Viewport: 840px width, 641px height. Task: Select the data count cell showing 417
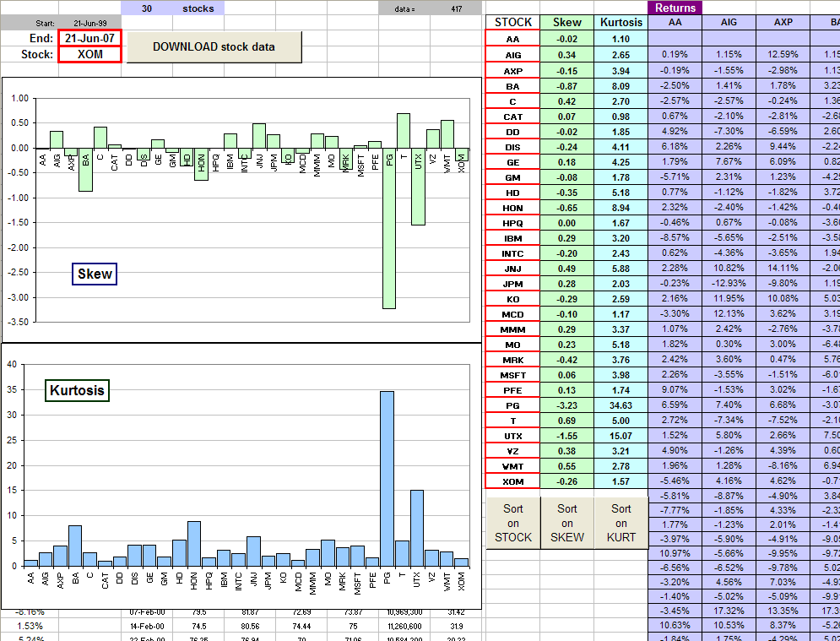pos(456,8)
